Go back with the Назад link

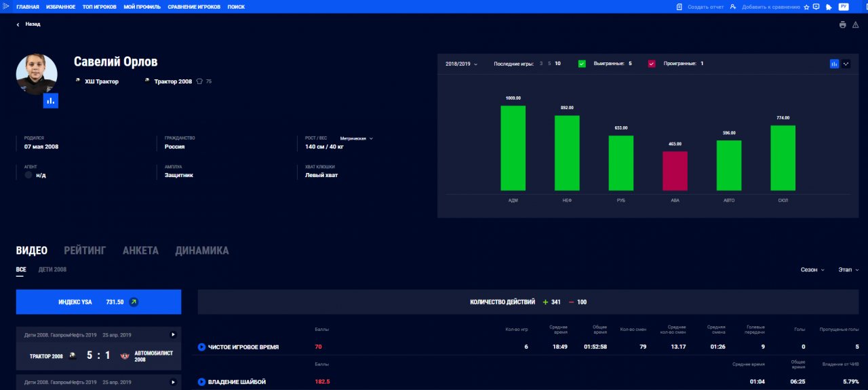(x=28, y=24)
